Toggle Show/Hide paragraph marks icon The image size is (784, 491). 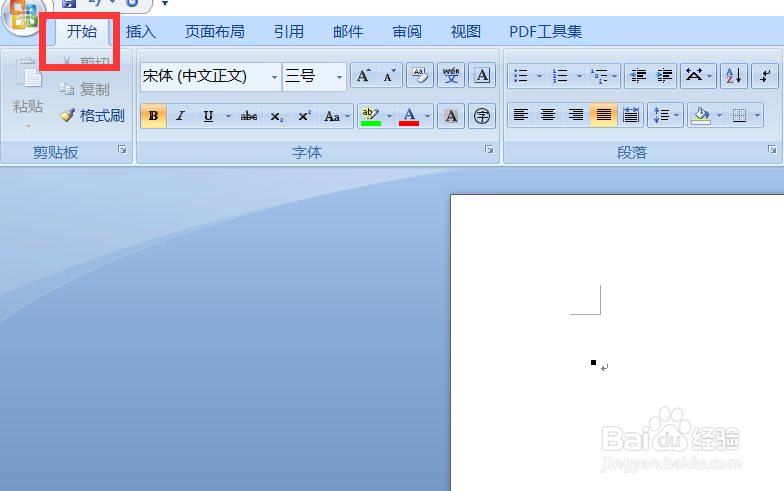click(765, 76)
